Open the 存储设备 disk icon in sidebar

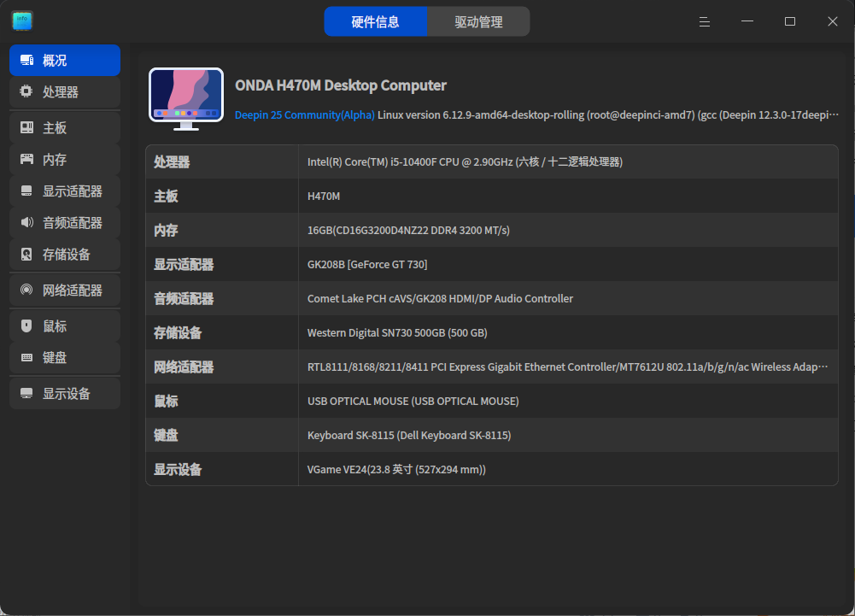coord(26,255)
